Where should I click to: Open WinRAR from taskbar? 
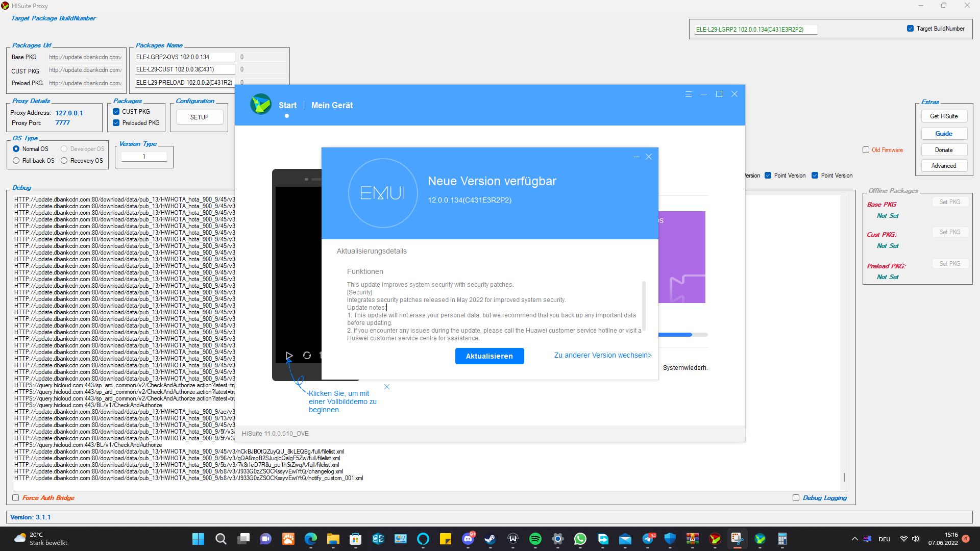coord(693,539)
